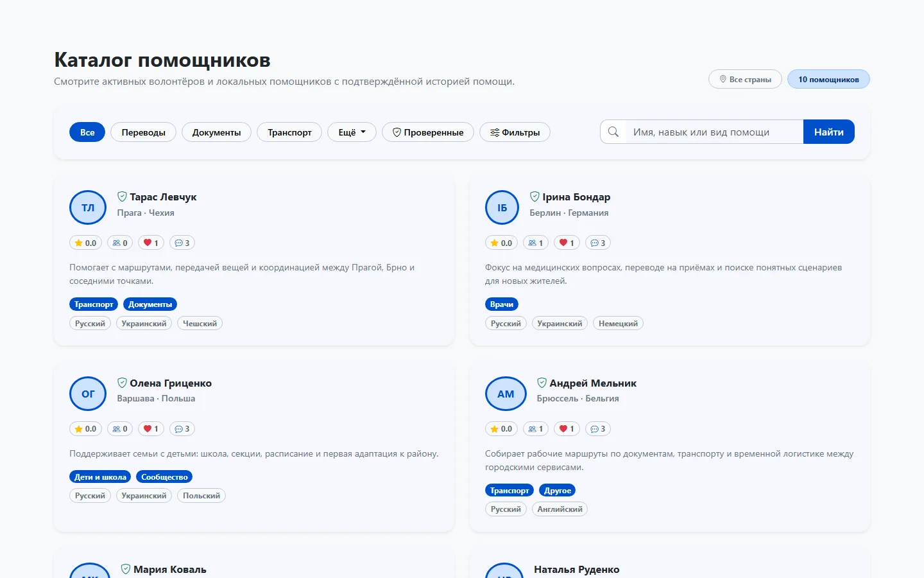
Task: Select the Документы category filter
Action: pyautogui.click(x=216, y=132)
